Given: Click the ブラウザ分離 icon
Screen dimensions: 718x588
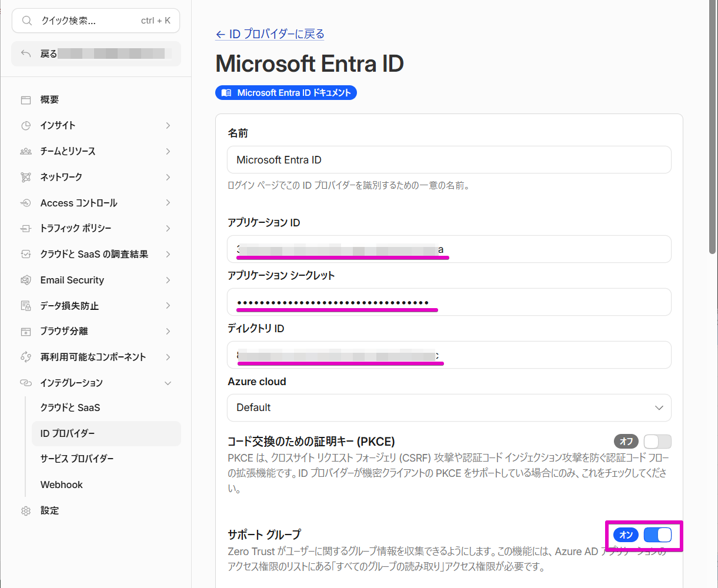Looking at the screenshot, I should [x=26, y=331].
